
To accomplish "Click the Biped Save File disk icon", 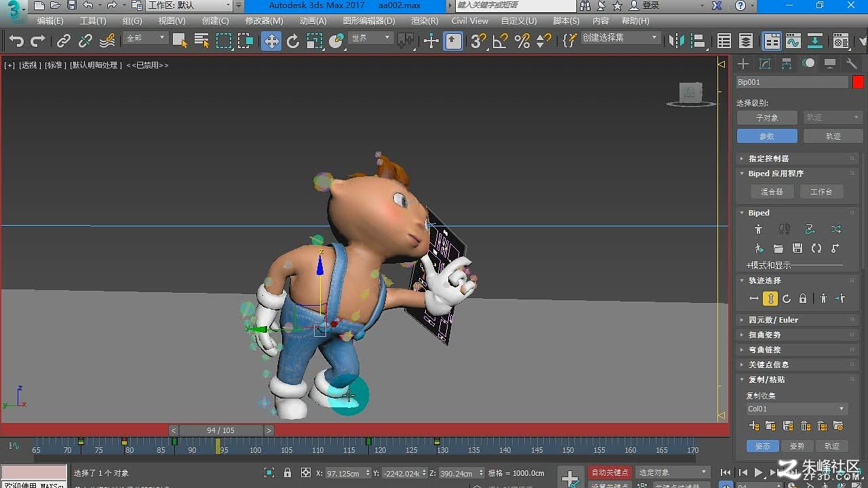I will [797, 249].
